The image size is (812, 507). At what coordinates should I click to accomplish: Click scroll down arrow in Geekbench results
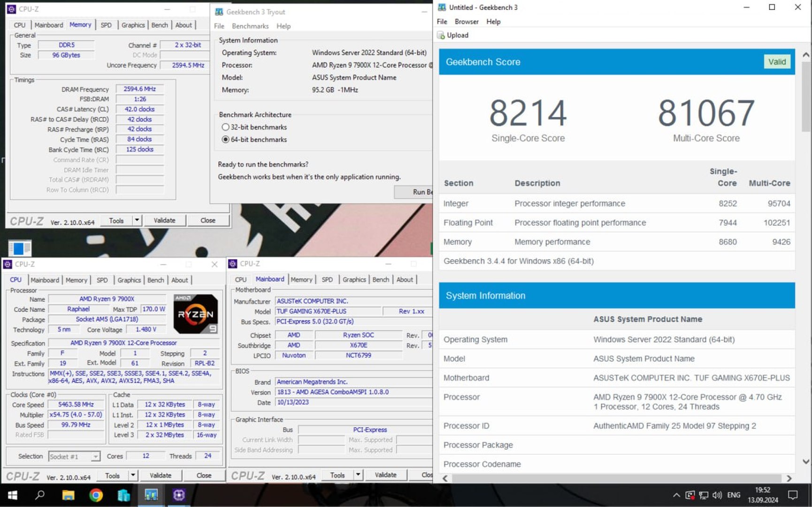(806, 461)
